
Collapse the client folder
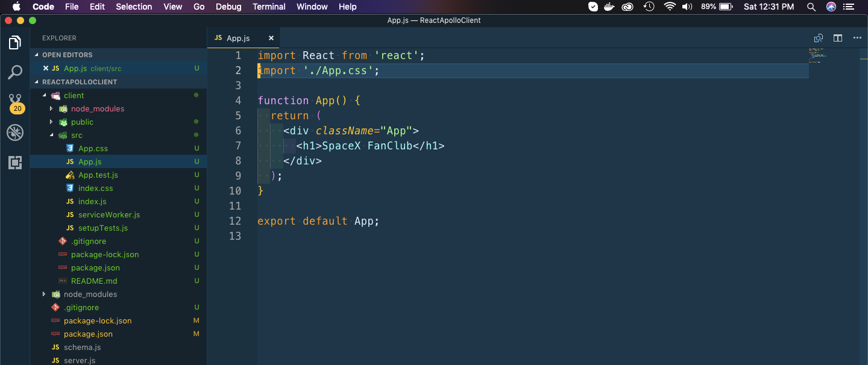point(44,96)
